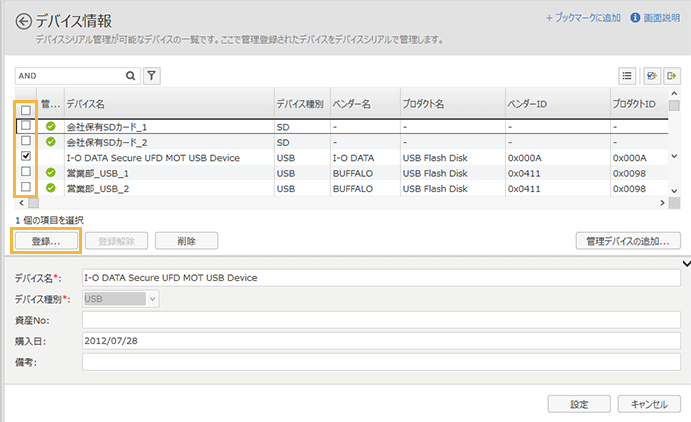Click the export icon with green arrow
Viewport: 691px width, 422px height.
pyautogui.click(x=672, y=76)
